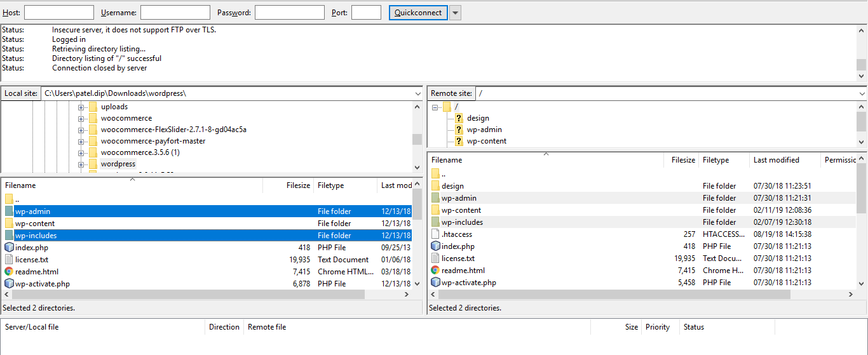Viewport: 868px width, 355px height.
Task: Open the Quickconnect history dropdown arrow
Action: tap(455, 13)
